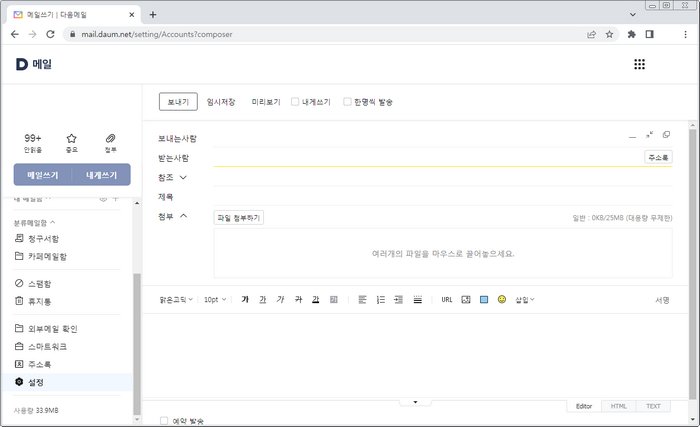Open the 주소록 item in the sidebar
The height and width of the screenshot is (427, 700).
tap(33, 364)
